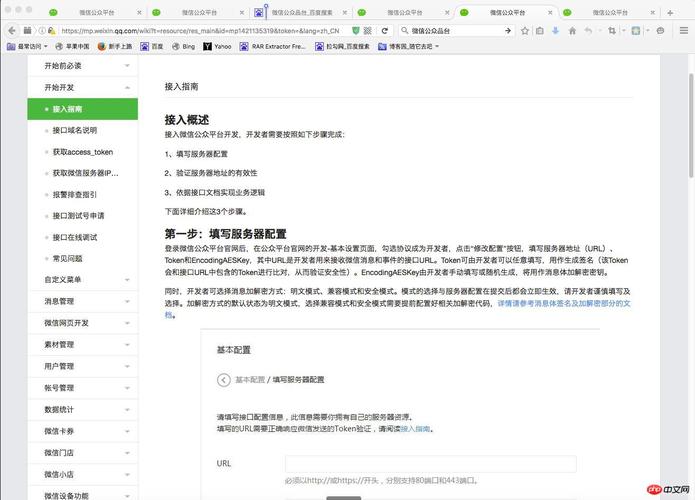Expand the 自定义菜单 sidebar section
The image size is (695, 500).
point(83,280)
